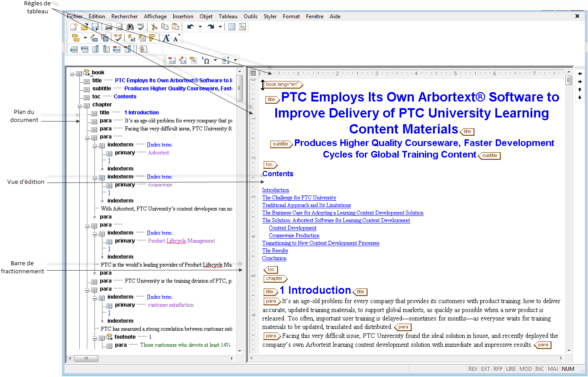Jump to the Conclusion link

pyautogui.click(x=274, y=258)
